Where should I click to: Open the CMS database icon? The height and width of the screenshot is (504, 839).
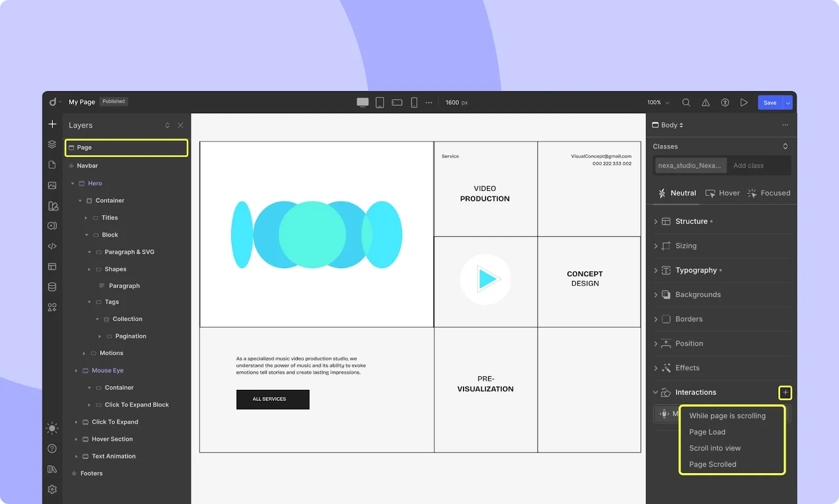(x=52, y=287)
